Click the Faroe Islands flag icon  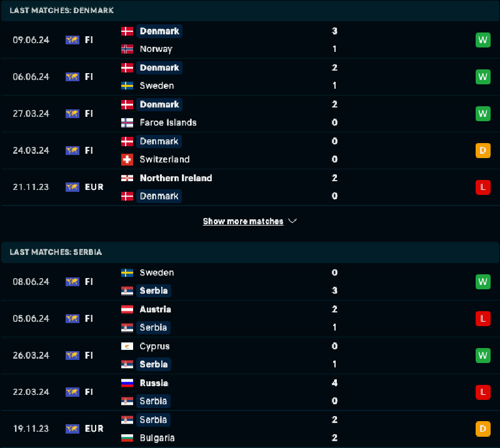(127, 122)
